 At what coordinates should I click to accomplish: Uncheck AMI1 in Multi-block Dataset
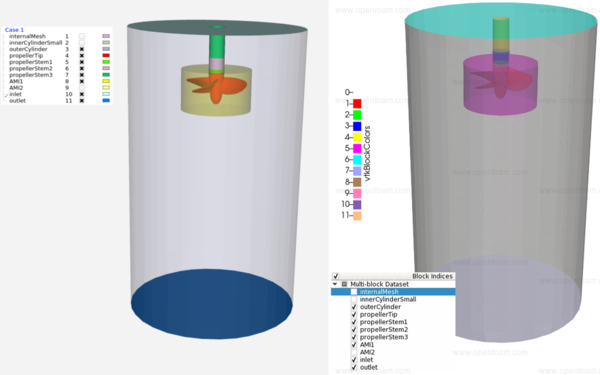[x=354, y=345]
